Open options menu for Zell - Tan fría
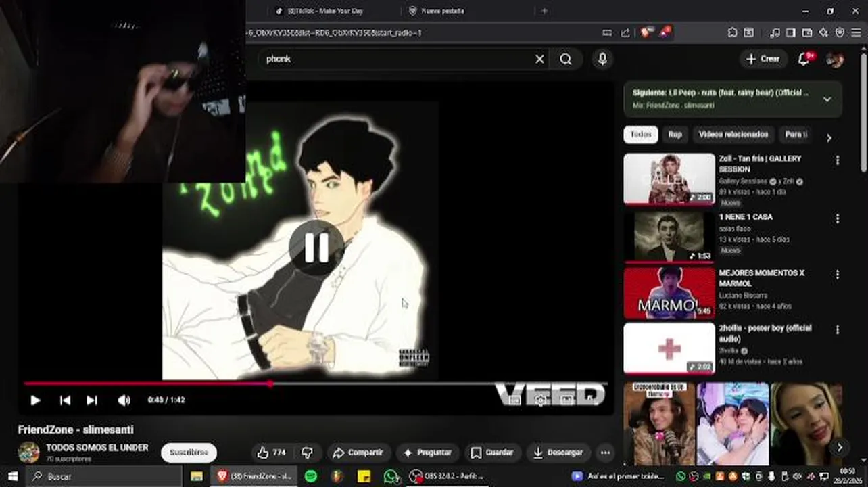The width and height of the screenshot is (868, 487). tap(837, 160)
